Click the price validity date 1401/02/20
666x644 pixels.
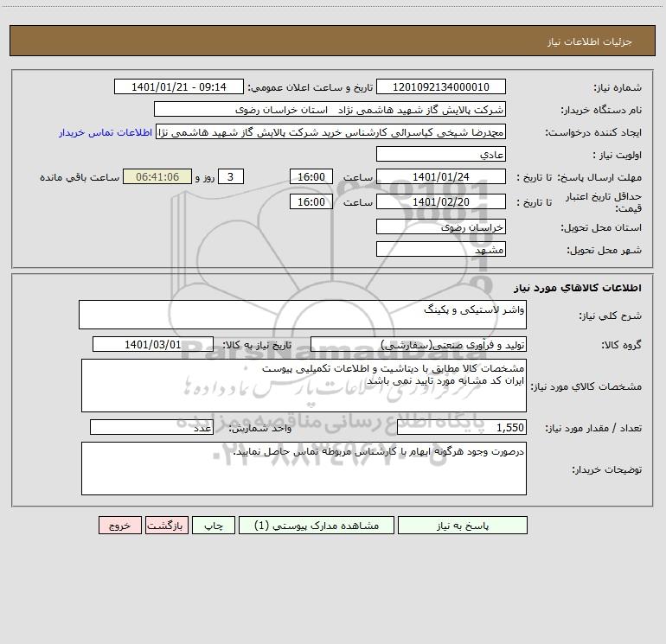pyautogui.click(x=441, y=201)
